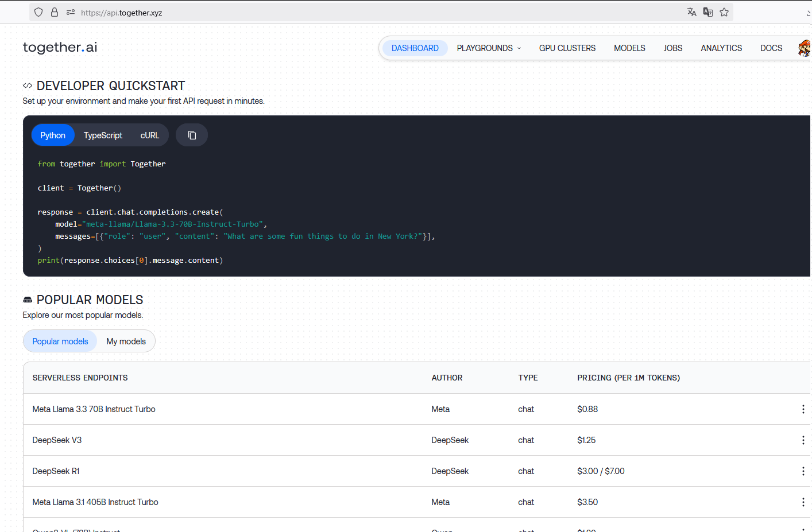Select the Popular models tab

60,341
